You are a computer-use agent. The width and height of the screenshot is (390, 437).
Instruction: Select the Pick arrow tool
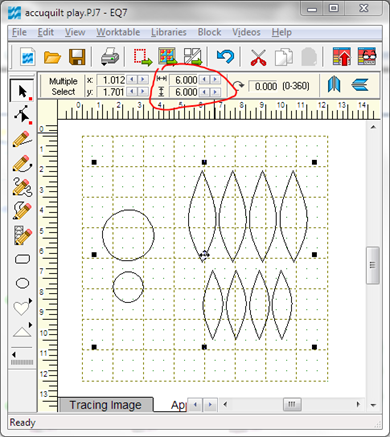pyautogui.click(x=22, y=91)
